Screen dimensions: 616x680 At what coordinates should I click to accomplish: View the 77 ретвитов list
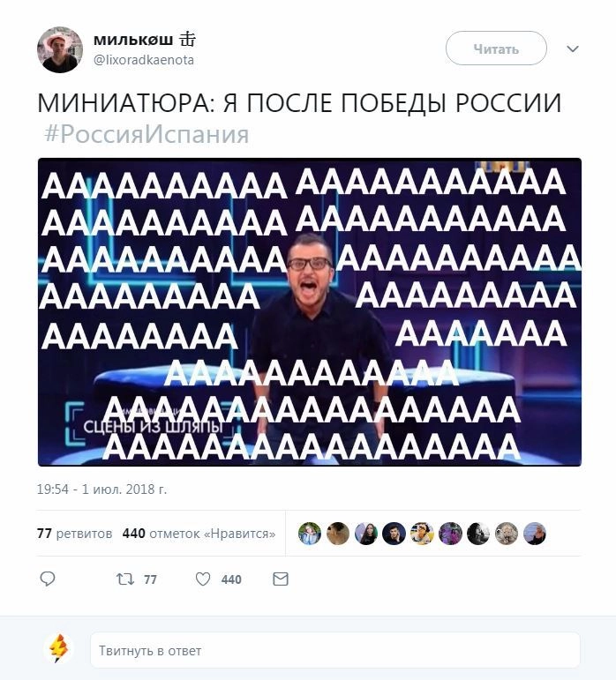pos(75,533)
